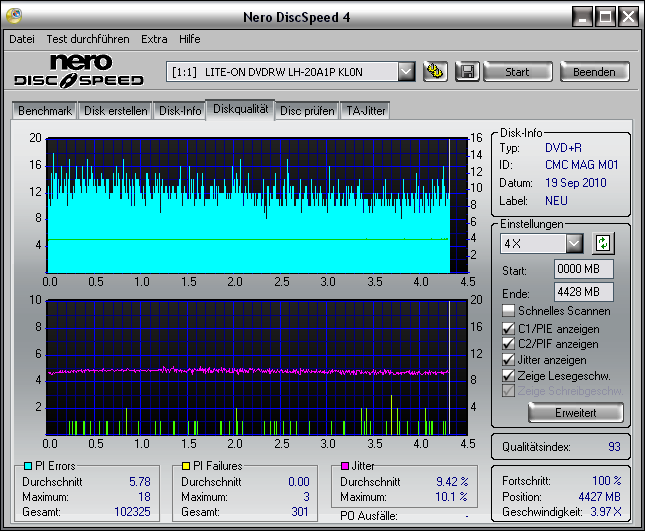
Task: Click the Position value 4427 MB
Action: tap(599, 497)
